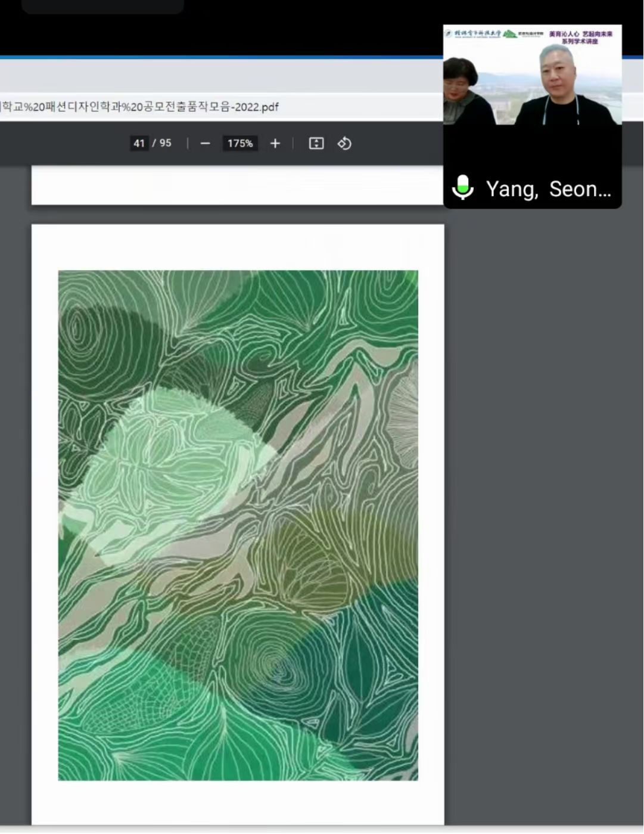The height and width of the screenshot is (834, 644).
Task: Click the page number field showing 41
Action: [139, 144]
